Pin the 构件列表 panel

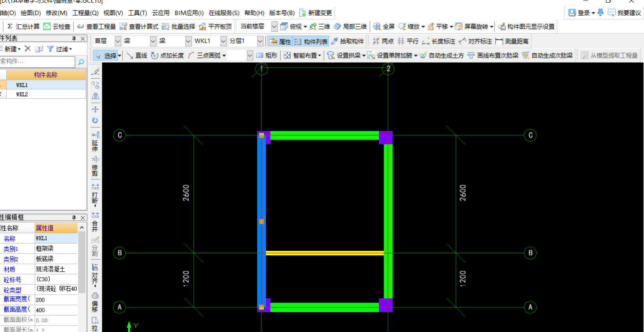74,38
